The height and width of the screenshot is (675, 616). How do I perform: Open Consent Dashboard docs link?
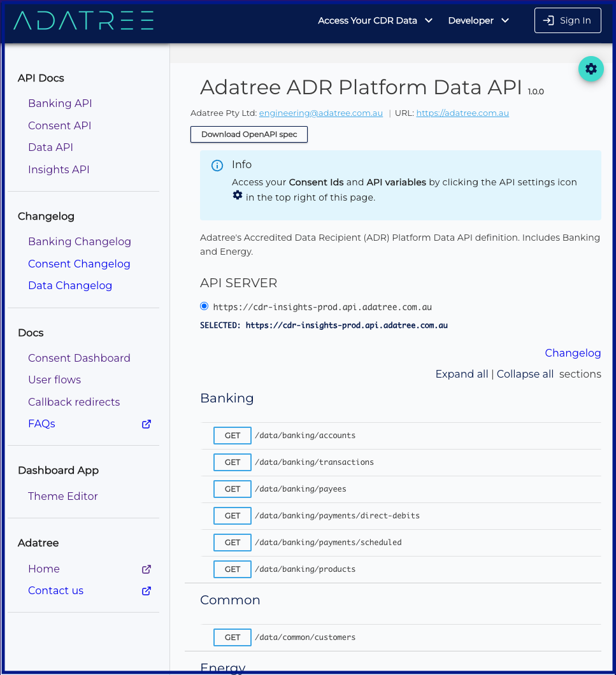tap(79, 358)
